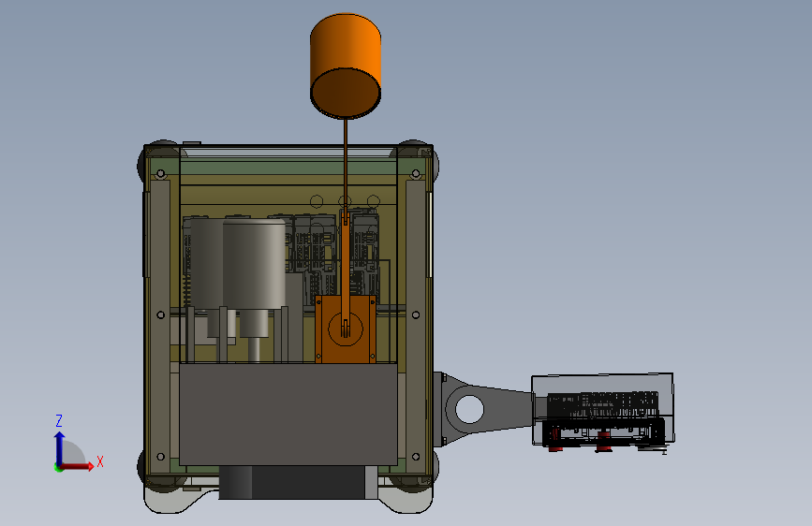Select the bottom-right corner screw hole of frame
Screen dimensions: 812x526
[416, 457]
